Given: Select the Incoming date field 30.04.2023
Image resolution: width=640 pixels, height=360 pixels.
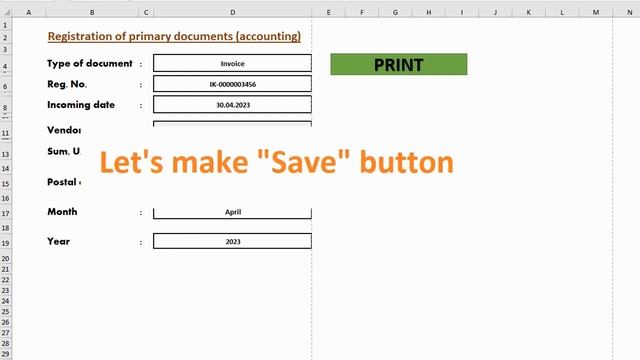Looking at the screenshot, I should point(232,104).
